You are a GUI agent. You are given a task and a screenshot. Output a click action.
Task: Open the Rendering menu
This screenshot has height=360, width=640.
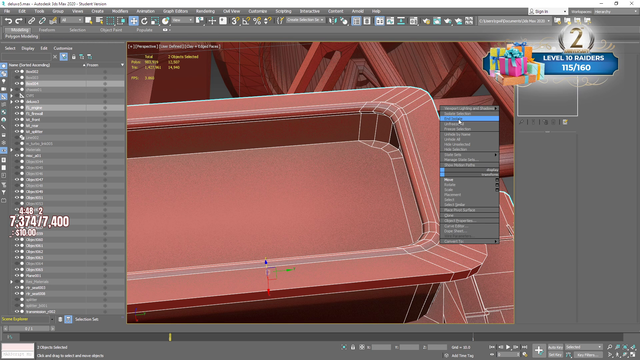click(205, 11)
